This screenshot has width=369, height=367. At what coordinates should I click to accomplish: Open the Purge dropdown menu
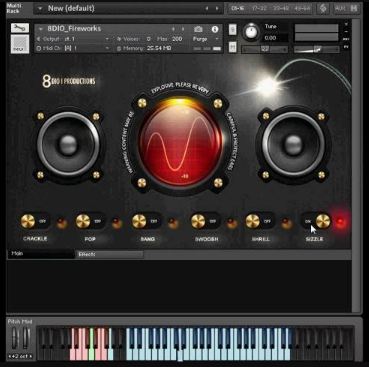point(206,39)
